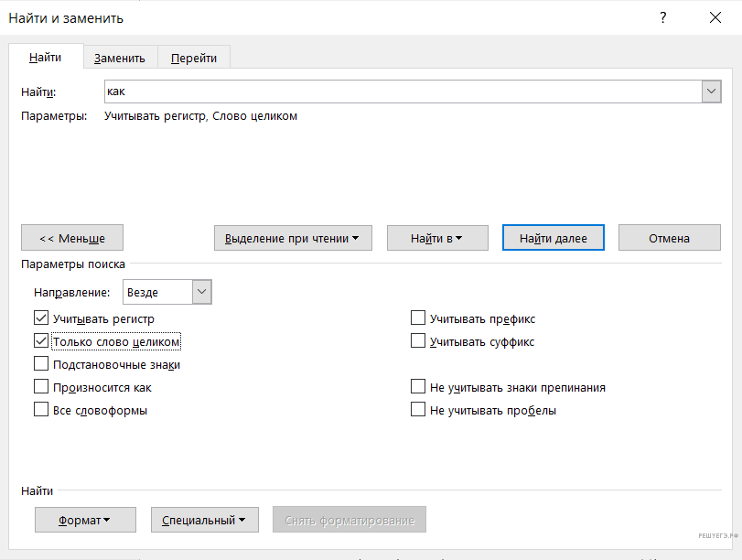The image size is (742, 560).
Task: Open the Направление direction combo box
Action: 202,292
